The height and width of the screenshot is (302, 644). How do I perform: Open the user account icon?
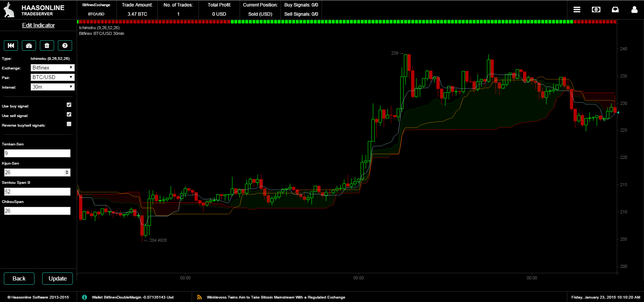pos(634,10)
